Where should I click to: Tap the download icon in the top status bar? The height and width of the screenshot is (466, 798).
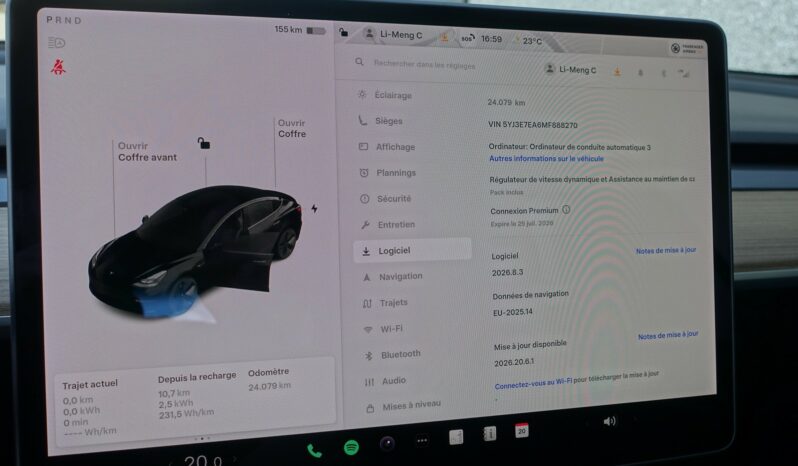444,37
